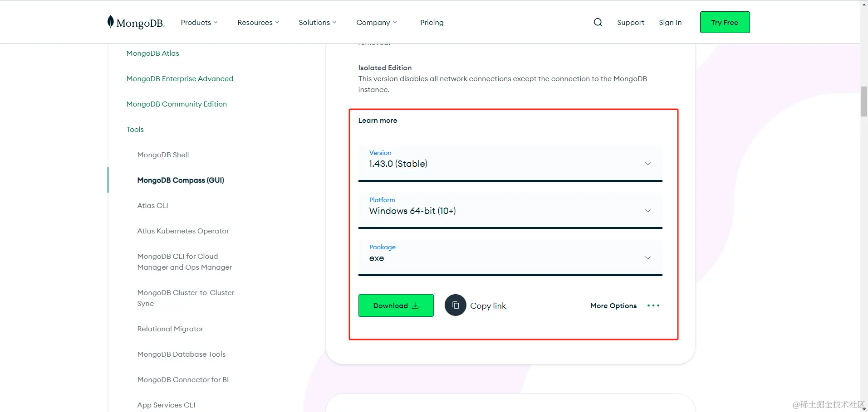
Task: Click the Isolated Edition heading text
Action: click(385, 68)
